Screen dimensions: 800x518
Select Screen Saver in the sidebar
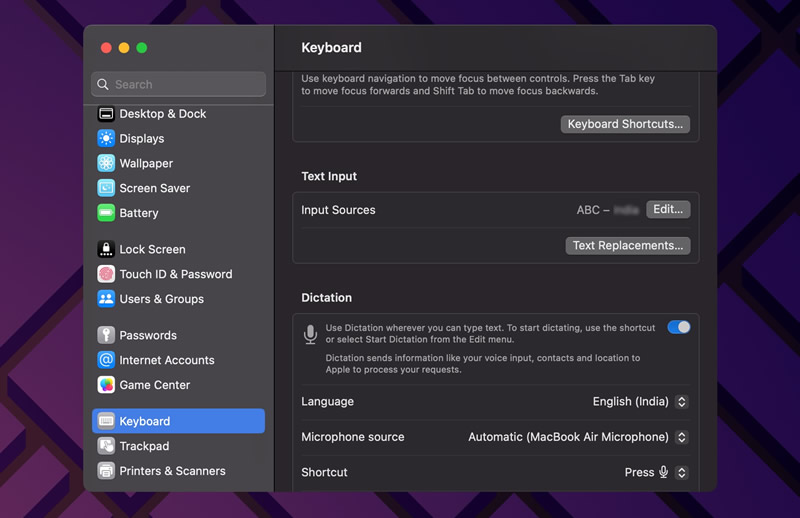[179, 188]
